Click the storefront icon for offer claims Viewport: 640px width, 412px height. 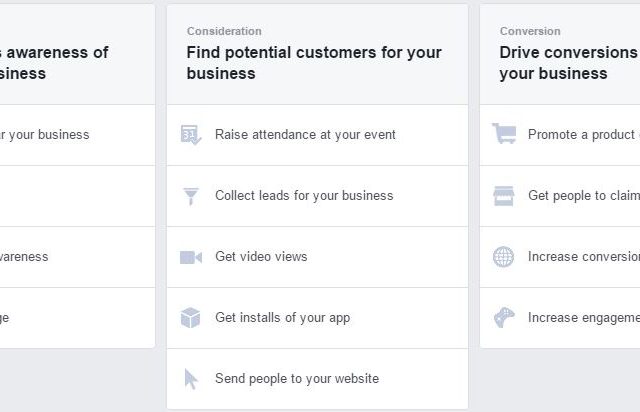504,196
